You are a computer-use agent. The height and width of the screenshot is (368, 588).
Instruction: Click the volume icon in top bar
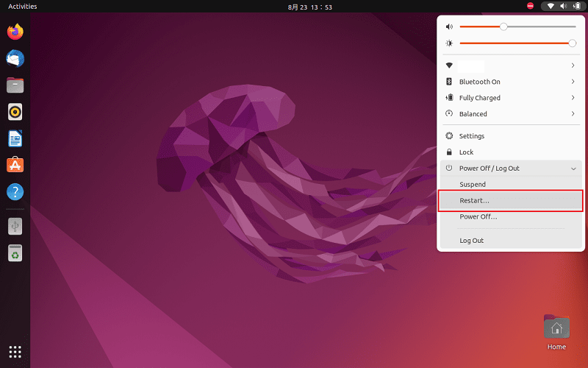(563, 6)
